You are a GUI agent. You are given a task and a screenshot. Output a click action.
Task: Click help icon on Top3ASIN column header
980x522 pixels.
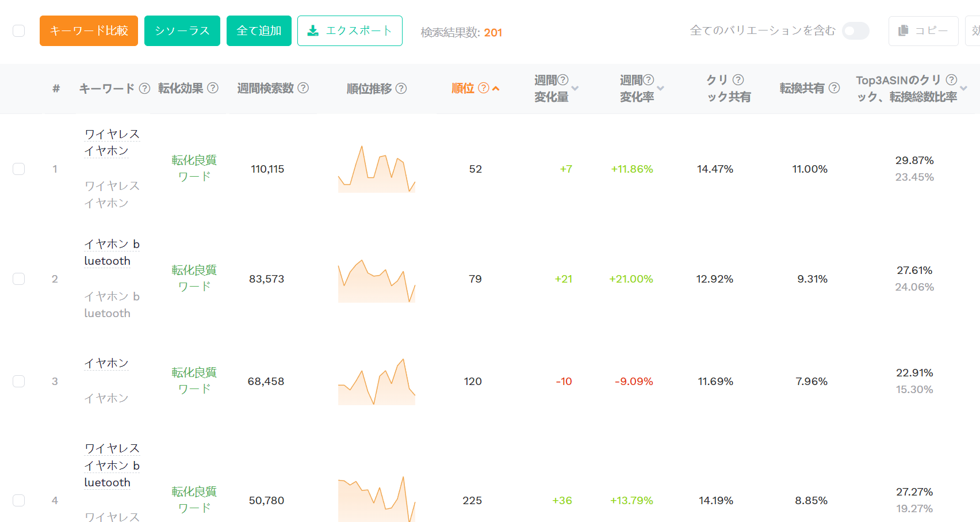click(952, 80)
